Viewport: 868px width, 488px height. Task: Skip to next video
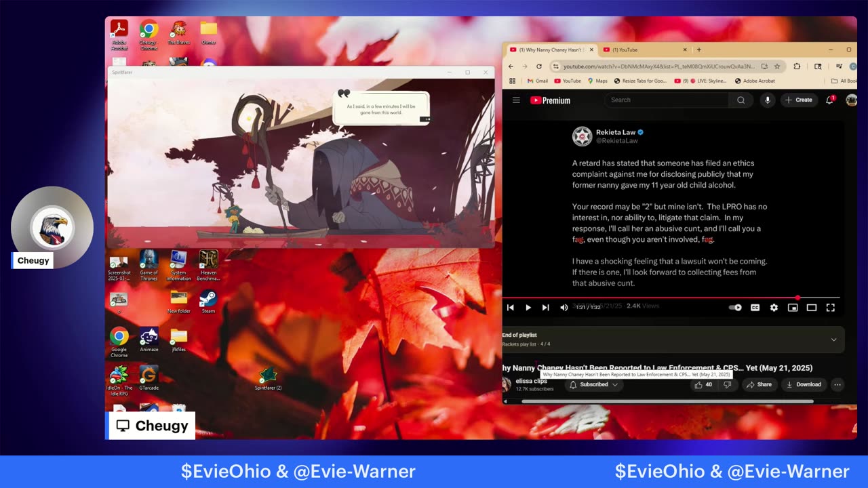point(545,308)
